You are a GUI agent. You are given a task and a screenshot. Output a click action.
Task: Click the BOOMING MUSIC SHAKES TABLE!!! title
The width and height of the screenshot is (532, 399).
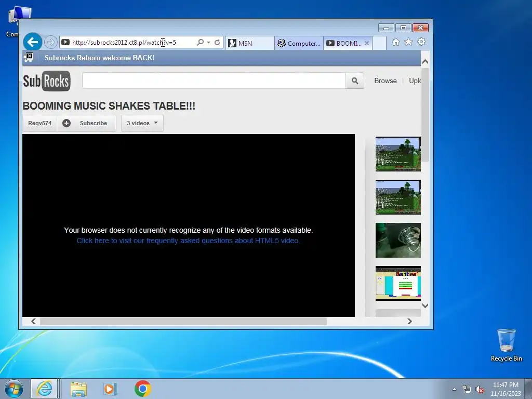109,106
